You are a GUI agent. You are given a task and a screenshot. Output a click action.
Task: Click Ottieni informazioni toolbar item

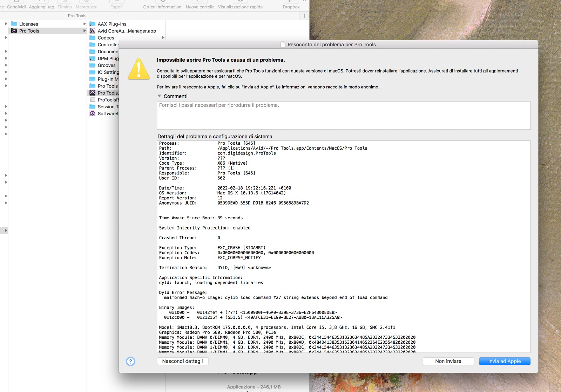point(163,7)
